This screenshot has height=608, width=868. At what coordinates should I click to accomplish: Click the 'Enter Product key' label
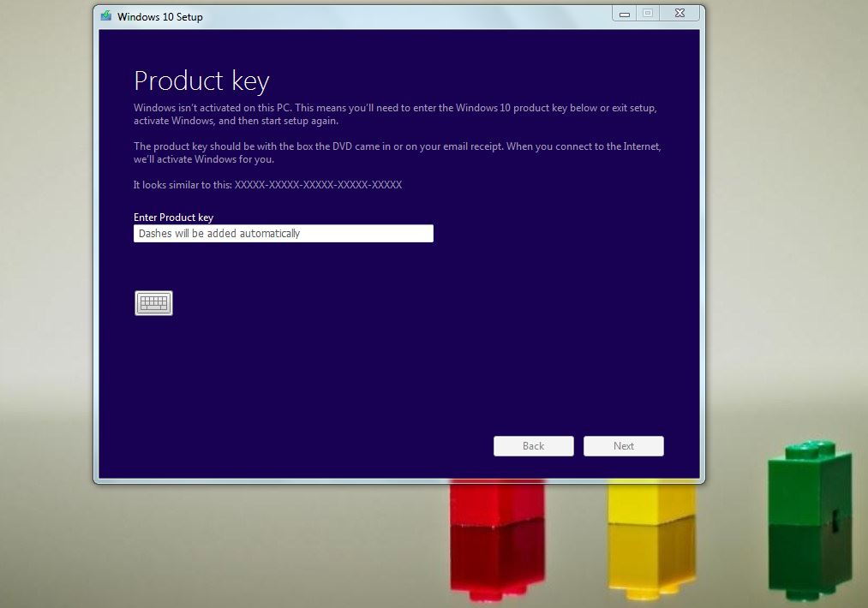click(173, 218)
